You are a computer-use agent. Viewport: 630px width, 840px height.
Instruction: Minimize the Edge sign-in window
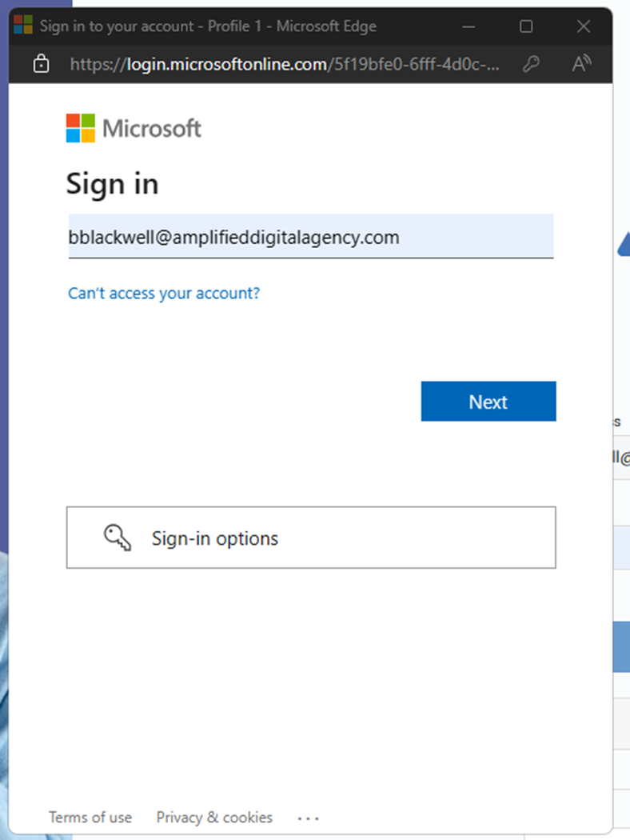pos(468,26)
